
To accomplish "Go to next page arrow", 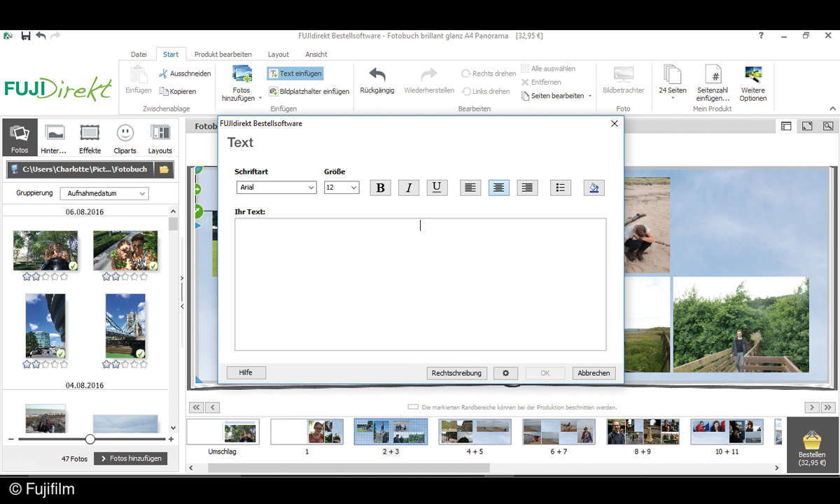I will click(811, 407).
